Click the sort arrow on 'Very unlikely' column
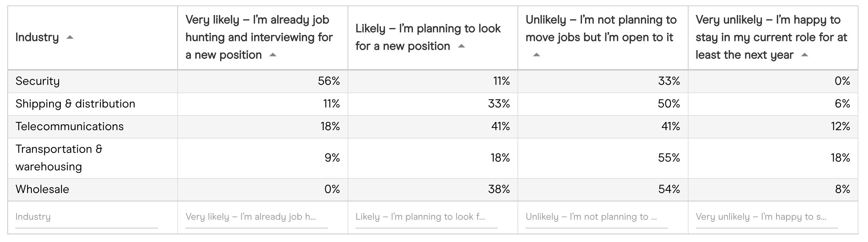 tap(805, 54)
